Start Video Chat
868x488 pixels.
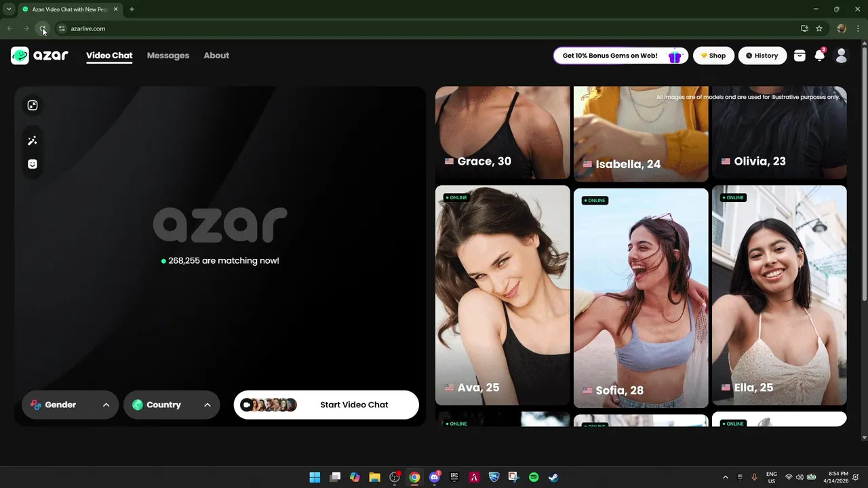pyautogui.click(x=326, y=405)
